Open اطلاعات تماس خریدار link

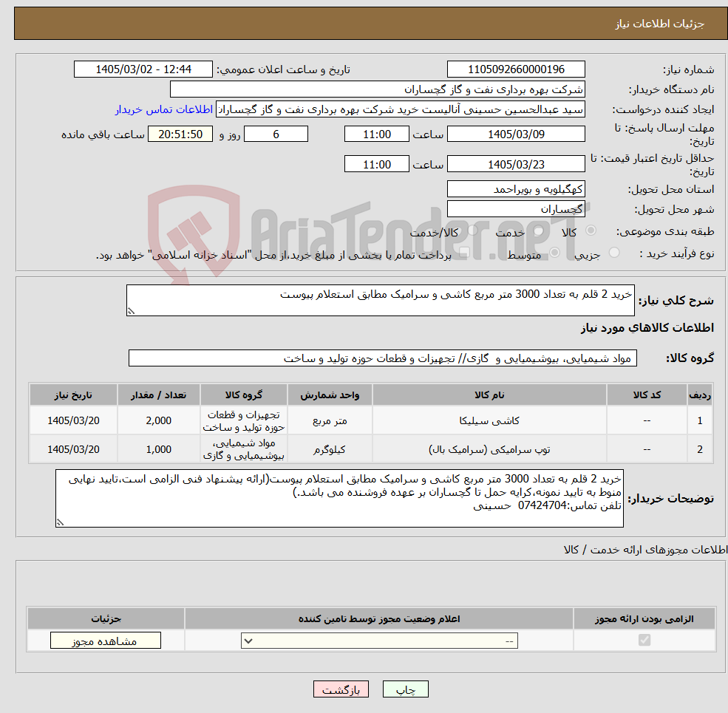(164, 109)
